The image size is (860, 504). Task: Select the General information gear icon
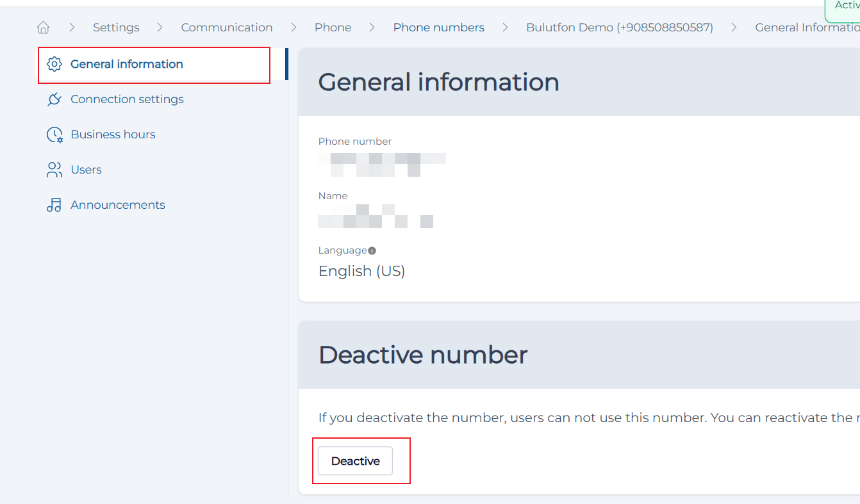(x=54, y=64)
